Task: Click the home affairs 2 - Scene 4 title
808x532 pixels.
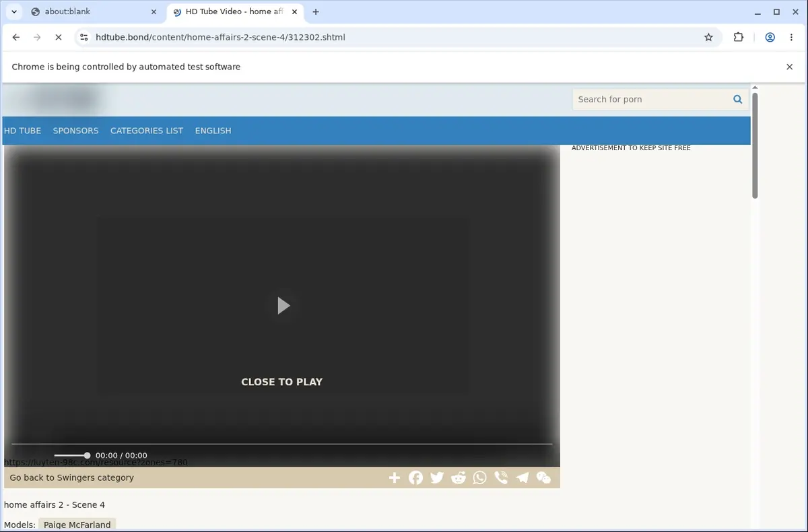Action: (55, 505)
